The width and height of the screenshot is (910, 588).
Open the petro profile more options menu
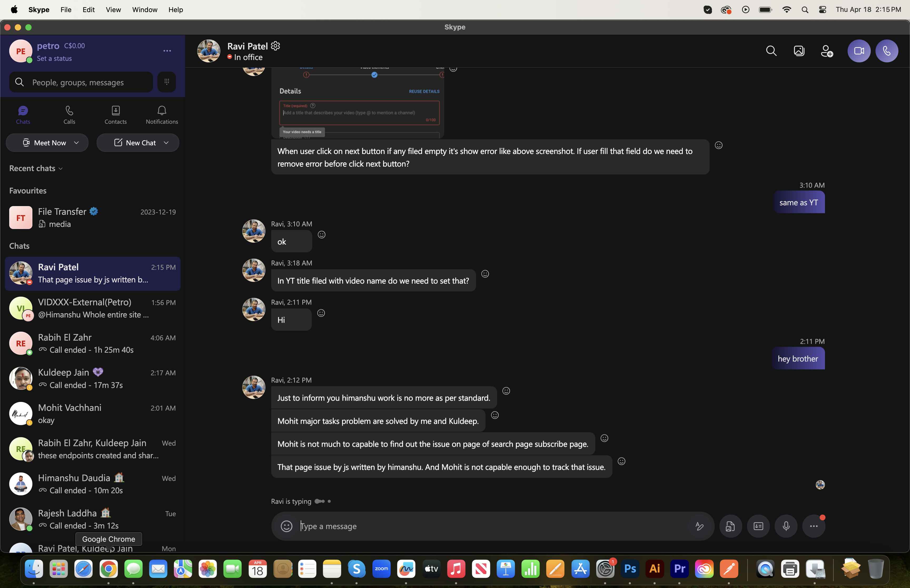167,51
